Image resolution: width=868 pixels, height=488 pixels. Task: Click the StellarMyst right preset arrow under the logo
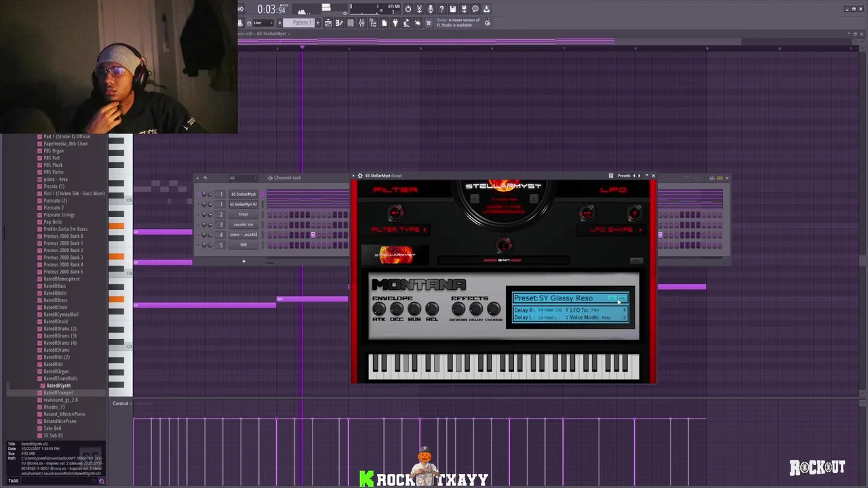click(534, 199)
